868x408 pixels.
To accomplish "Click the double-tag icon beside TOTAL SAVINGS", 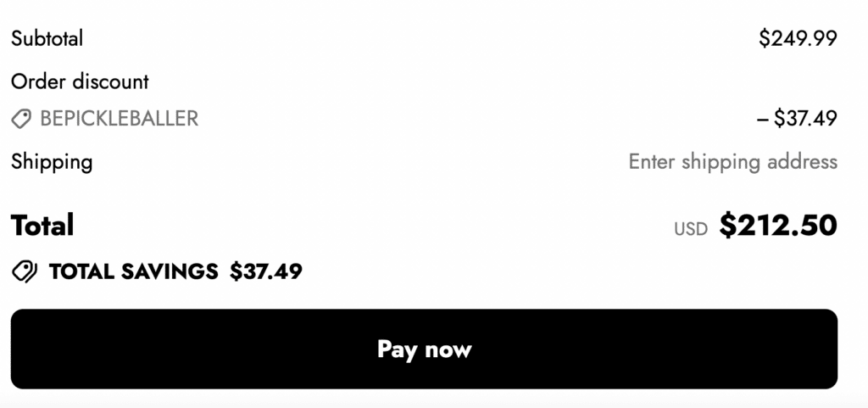I will pos(25,271).
